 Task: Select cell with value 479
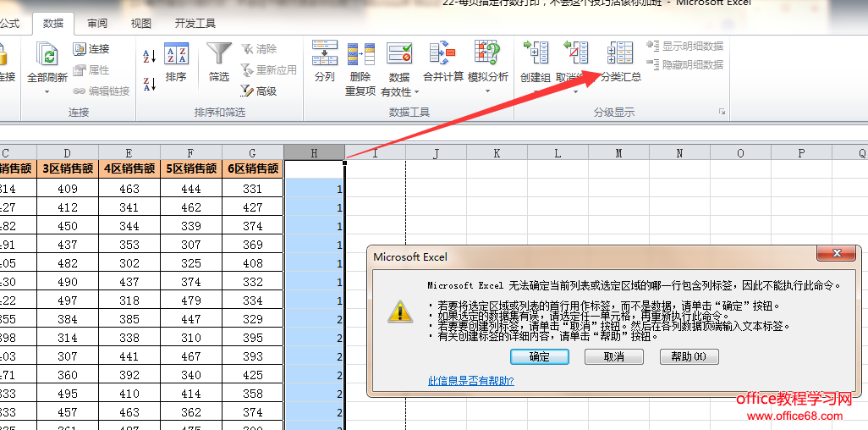(x=191, y=300)
